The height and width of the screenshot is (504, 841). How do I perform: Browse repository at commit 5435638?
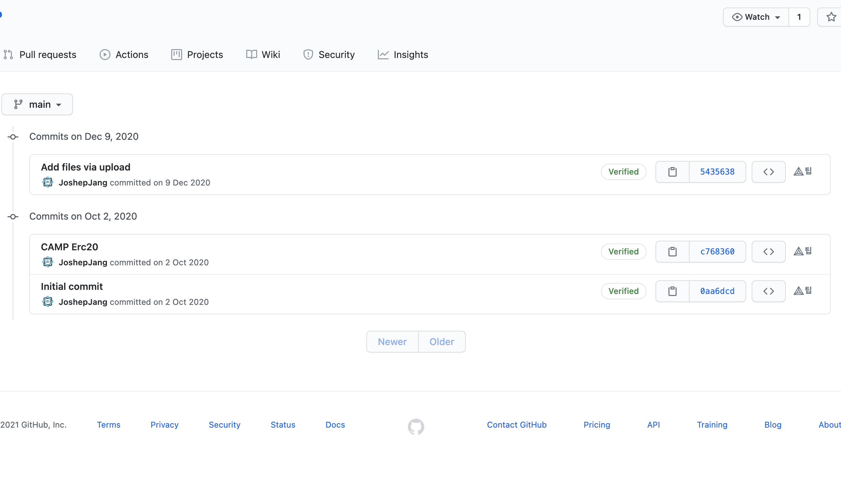pos(768,172)
